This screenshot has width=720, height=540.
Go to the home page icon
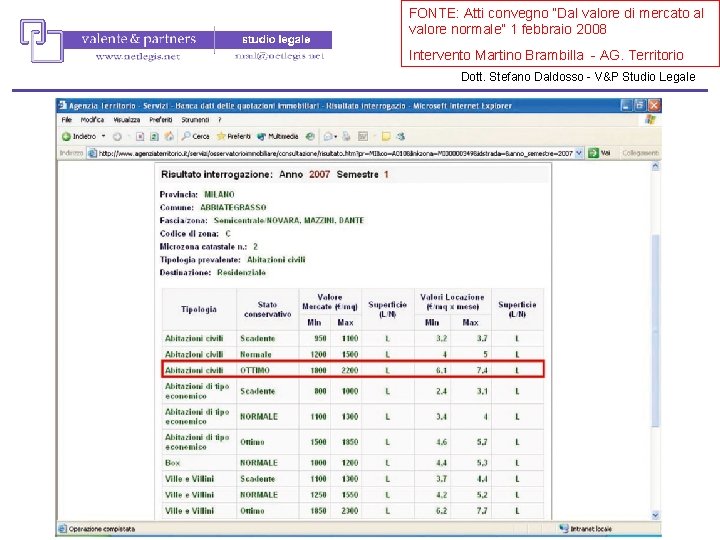pyautogui.click(x=169, y=136)
